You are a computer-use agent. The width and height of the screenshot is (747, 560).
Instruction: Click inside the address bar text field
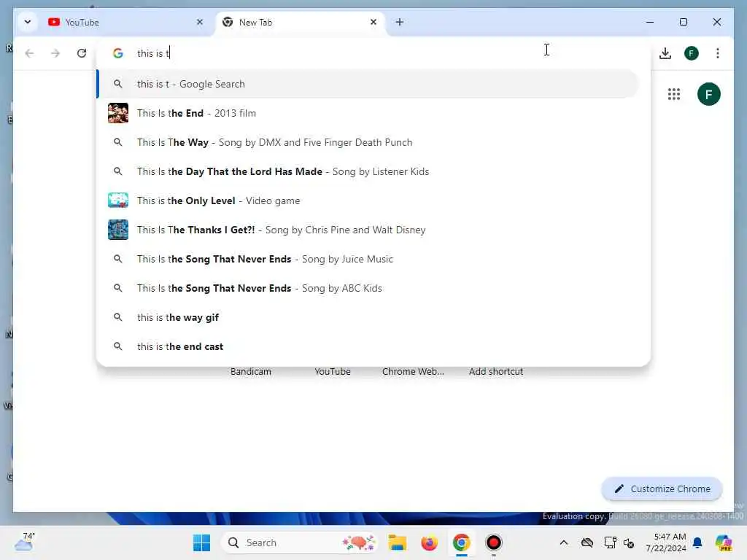371,53
